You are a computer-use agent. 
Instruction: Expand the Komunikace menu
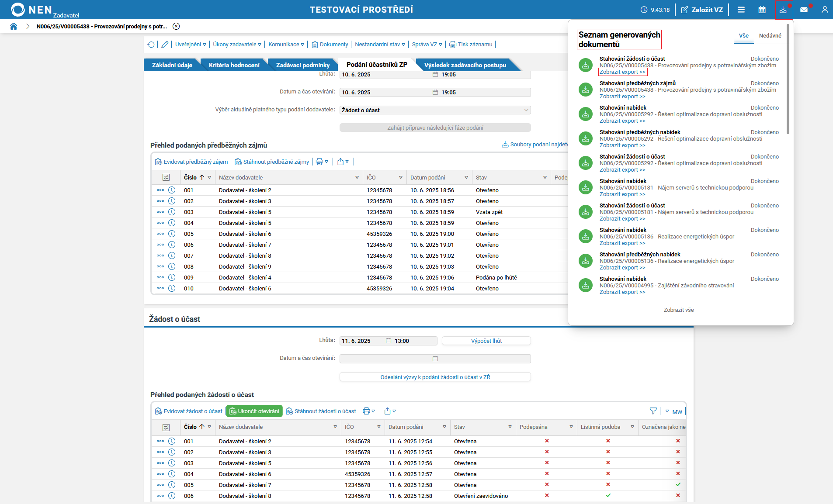pos(286,45)
